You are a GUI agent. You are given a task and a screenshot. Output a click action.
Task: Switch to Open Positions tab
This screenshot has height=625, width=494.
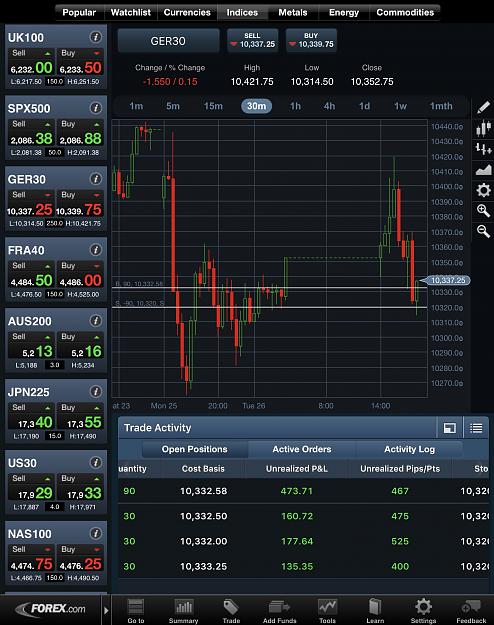(195, 449)
